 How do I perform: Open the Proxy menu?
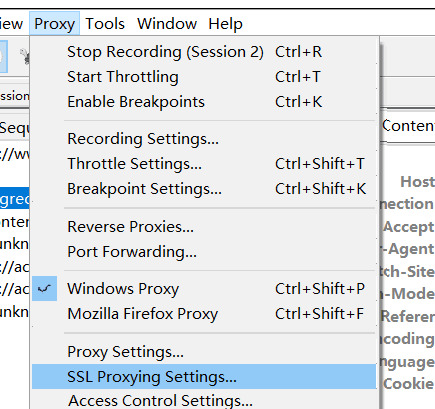click(x=54, y=24)
